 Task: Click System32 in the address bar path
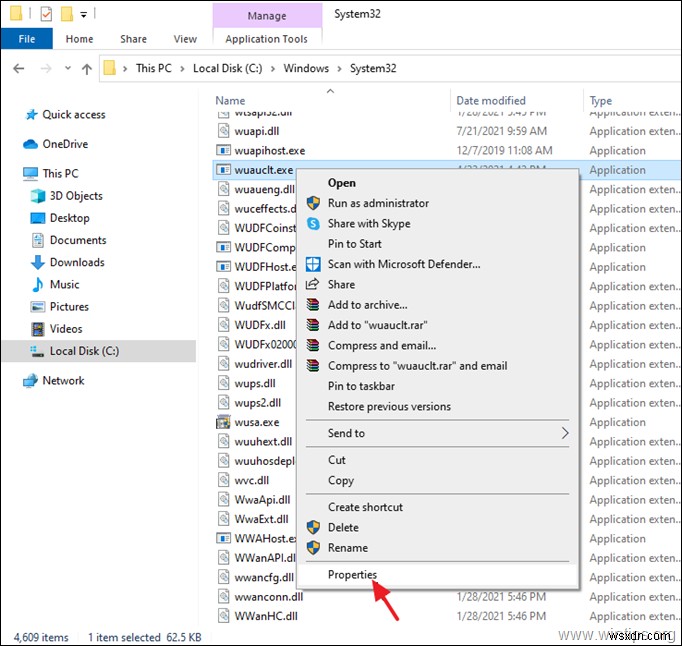(x=373, y=69)
